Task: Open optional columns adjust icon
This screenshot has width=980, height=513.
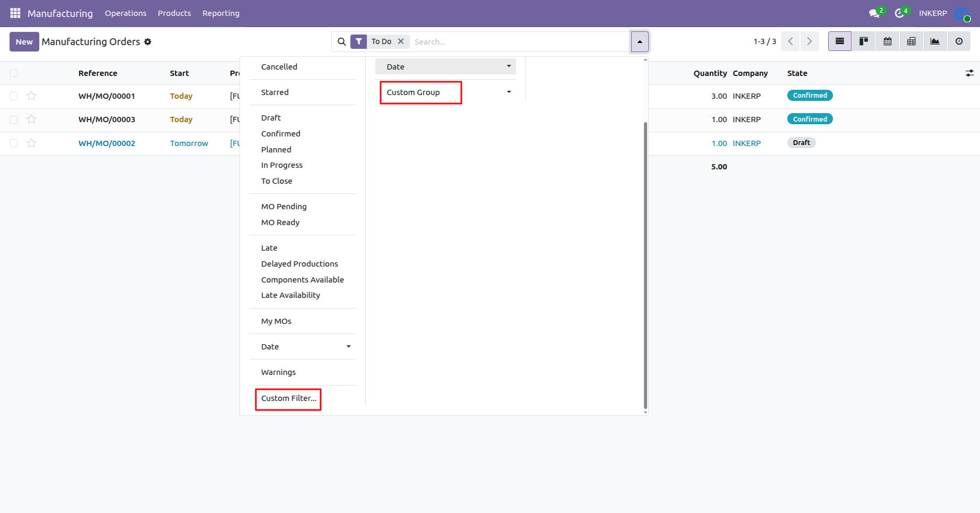Action: click(x=969, y=73)
